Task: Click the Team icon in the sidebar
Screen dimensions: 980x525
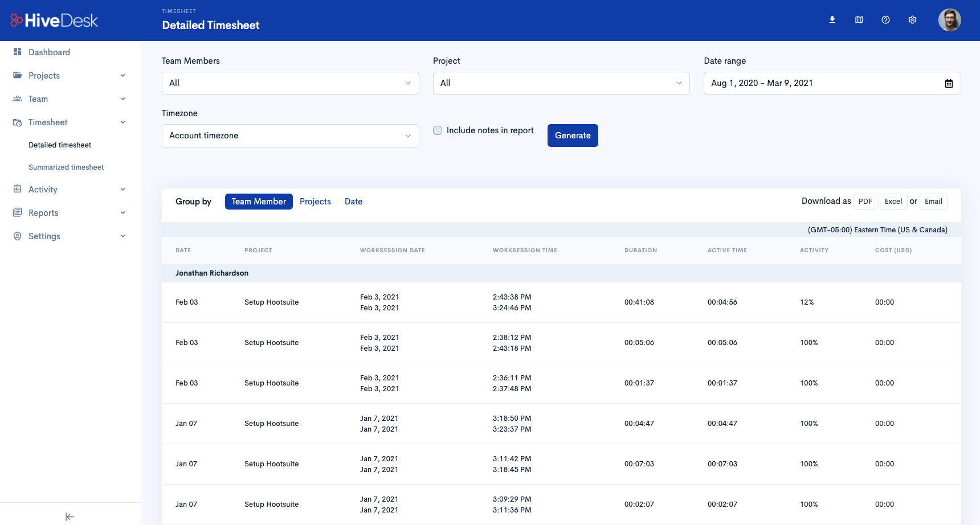Action: [x=17, y=99]
